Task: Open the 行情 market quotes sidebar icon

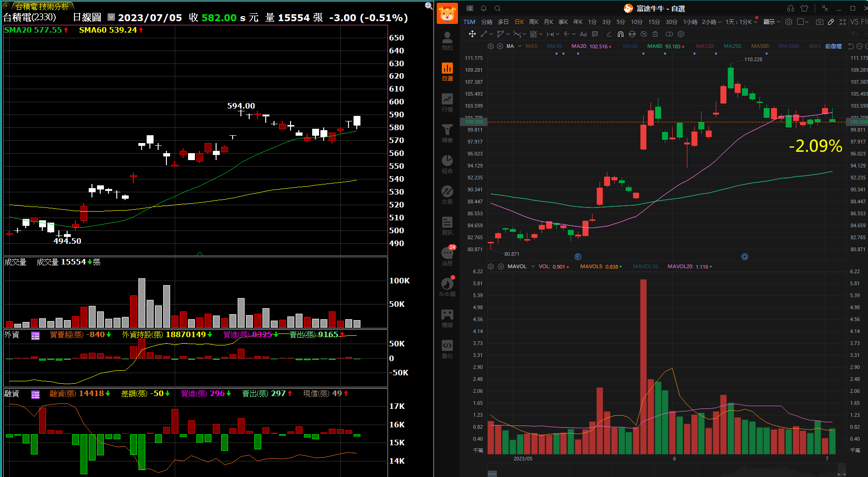Action: click(x=447, y=103)
